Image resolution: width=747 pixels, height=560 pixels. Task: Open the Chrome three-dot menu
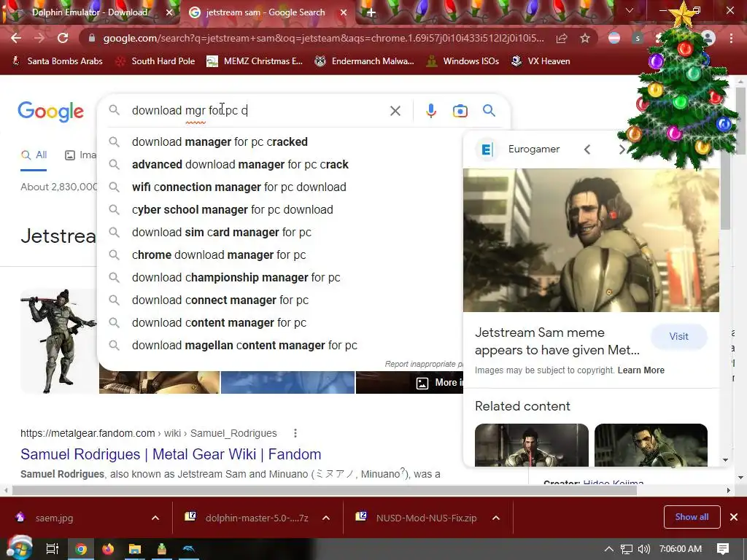pos(731,38)
